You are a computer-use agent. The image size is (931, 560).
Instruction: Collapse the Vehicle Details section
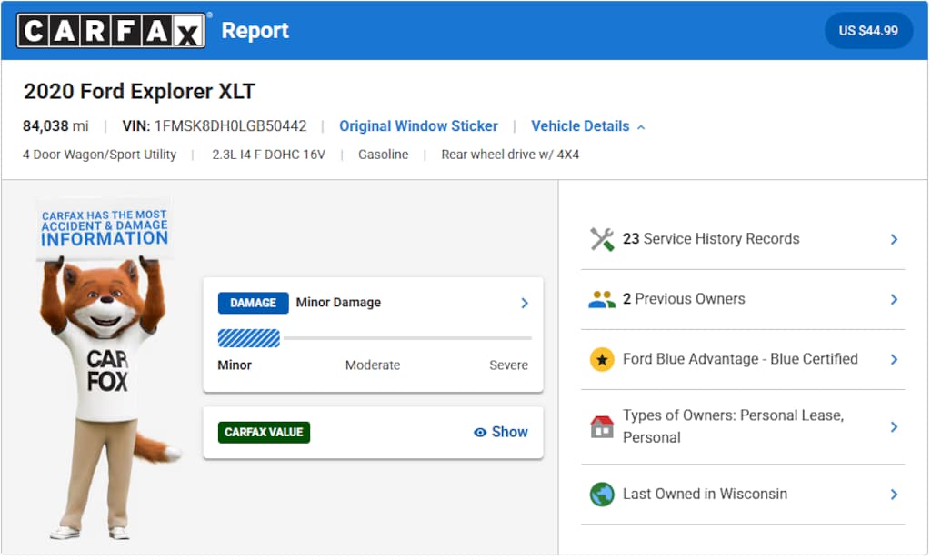pyautogui.click(x=587, y=126)
